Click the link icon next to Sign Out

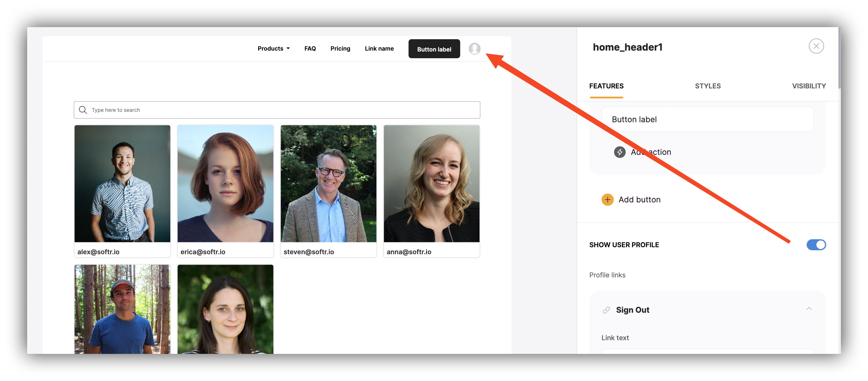point(606,310)
